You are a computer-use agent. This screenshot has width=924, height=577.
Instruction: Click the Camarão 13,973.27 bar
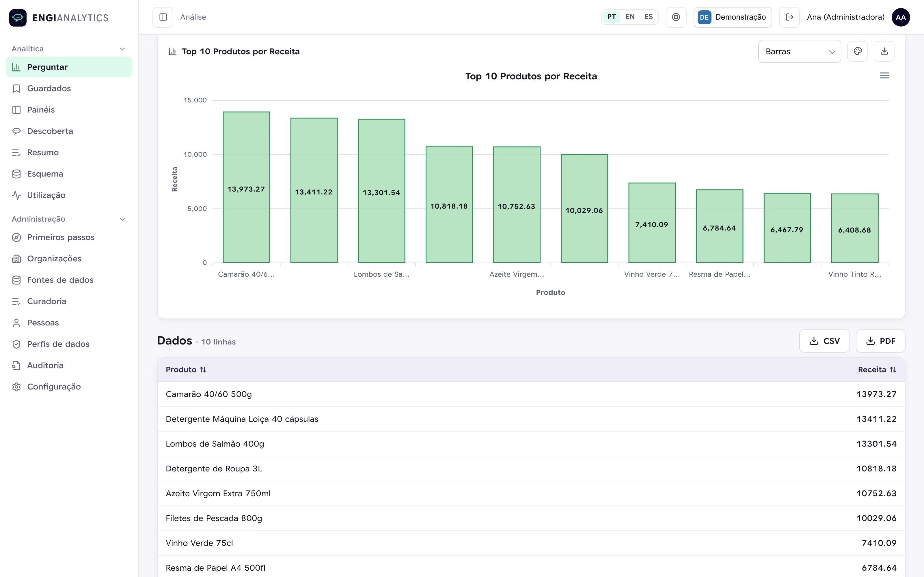[246, 187]
